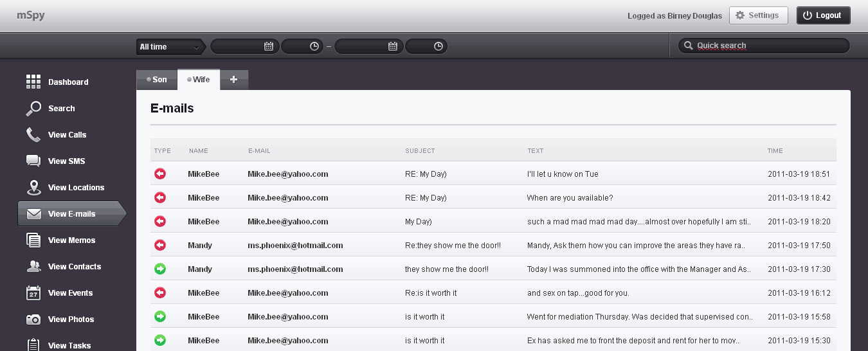The image size is (868, 351).
Task: Click the 'Logged as Birney Douglas' label
Action: point(674,15)
